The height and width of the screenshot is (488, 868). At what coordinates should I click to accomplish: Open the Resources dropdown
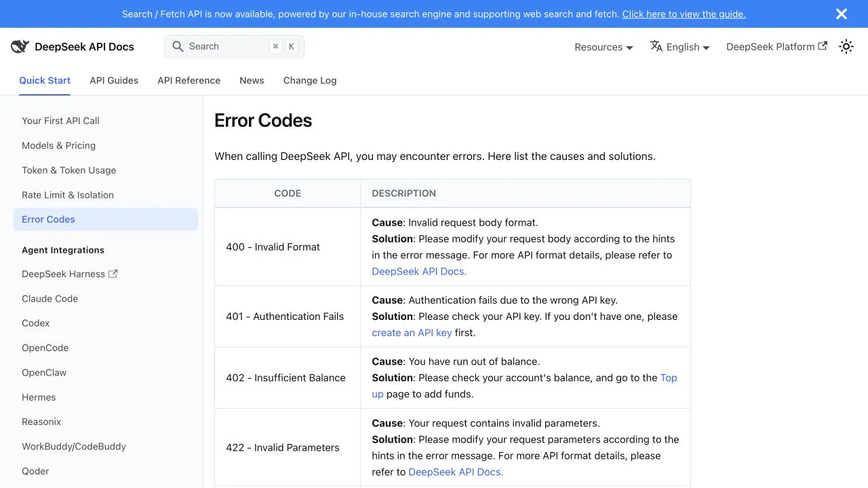(604, 47)
